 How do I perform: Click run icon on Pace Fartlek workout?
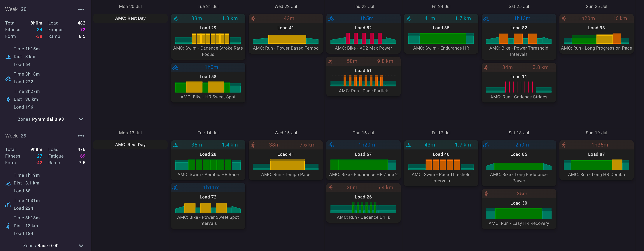331,61
